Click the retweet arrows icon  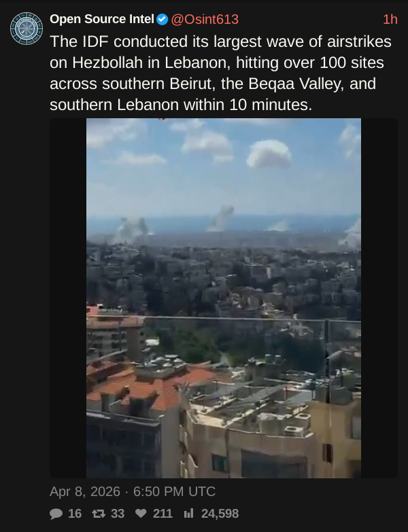pos(99,514)
